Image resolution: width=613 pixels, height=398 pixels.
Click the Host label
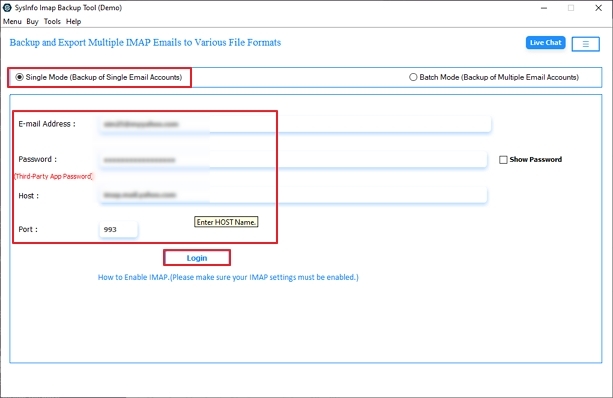(x=29, y=196)
